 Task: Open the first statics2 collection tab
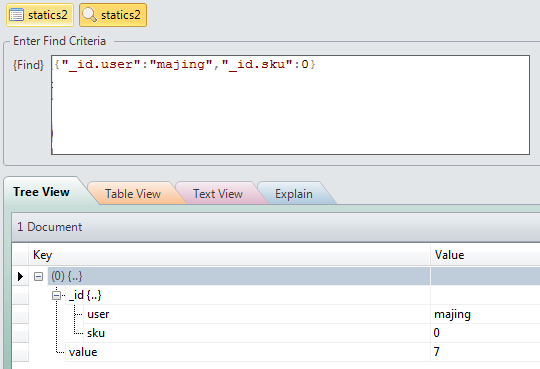pyautogui.click(x=40, y=15)
